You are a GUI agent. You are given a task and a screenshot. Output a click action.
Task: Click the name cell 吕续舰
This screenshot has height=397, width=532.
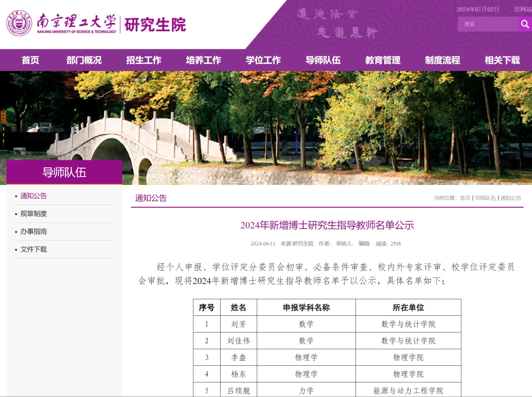[x=239, y=390]
